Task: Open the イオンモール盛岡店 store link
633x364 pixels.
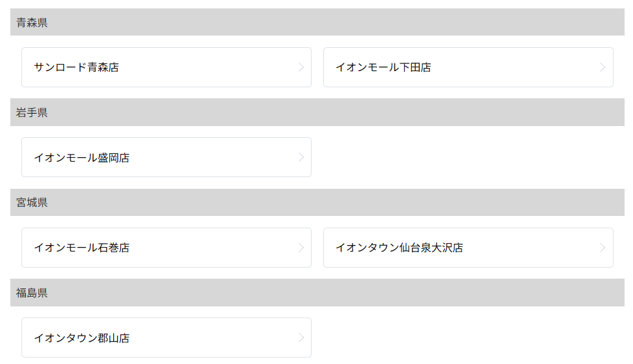Action: 81,157
